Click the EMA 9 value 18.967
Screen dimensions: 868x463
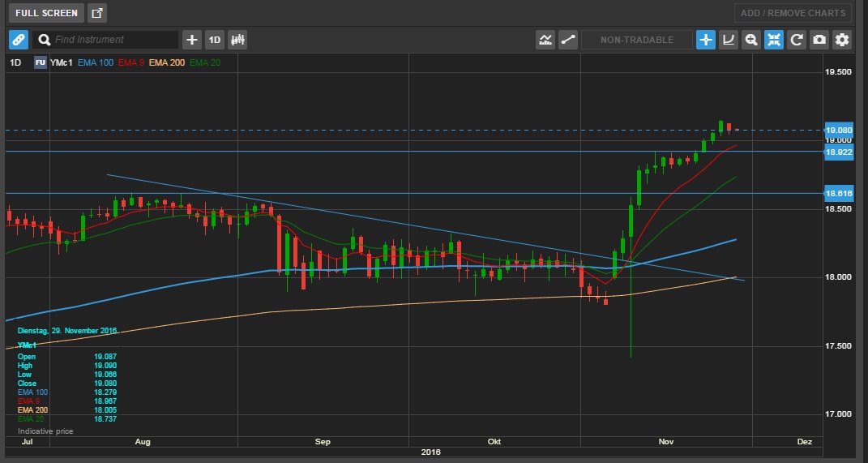pyautogui.click(x=105, y=401)
